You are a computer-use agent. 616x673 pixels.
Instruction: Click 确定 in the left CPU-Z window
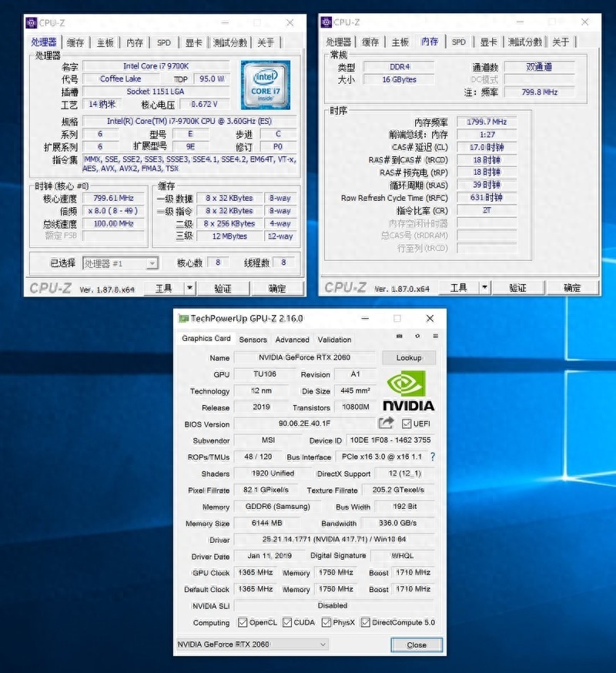277,288
